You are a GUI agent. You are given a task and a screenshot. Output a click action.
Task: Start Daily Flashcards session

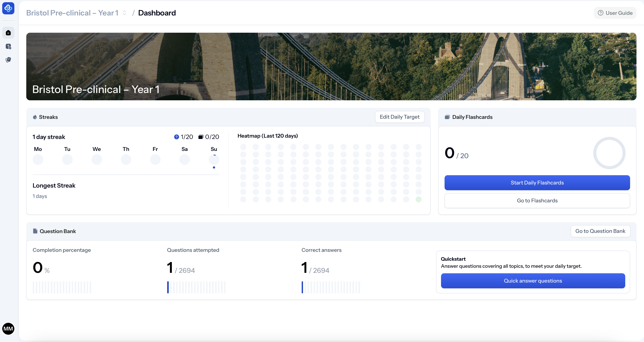point(537,182)
